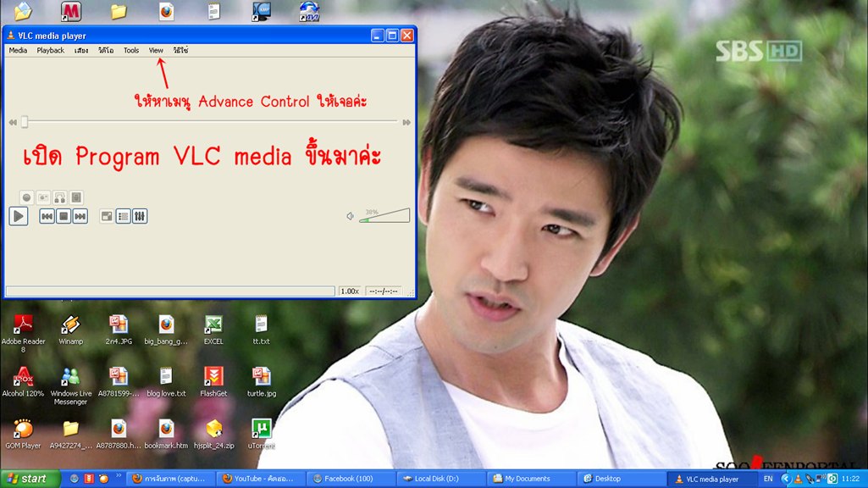Select the A8781599-... desktop file
Screen dimensions: 868x488
pyautogui.click(x=119, y=382)
